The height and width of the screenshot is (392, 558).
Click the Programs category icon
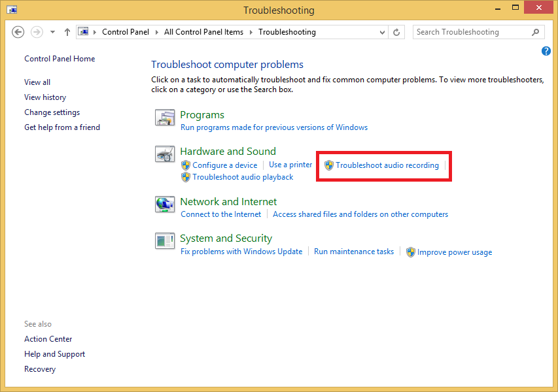165,118
